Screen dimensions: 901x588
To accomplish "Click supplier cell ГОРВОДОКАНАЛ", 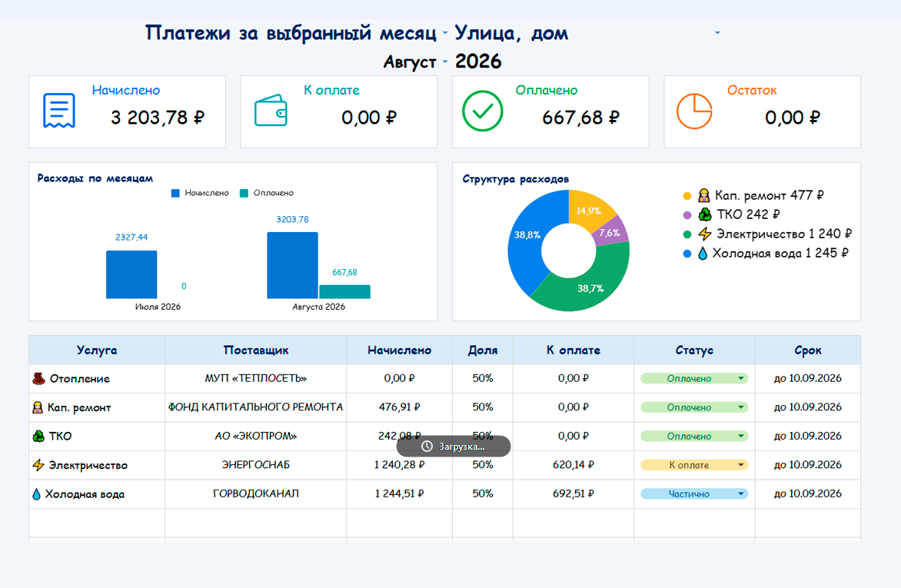I will (x=256, y=493).
